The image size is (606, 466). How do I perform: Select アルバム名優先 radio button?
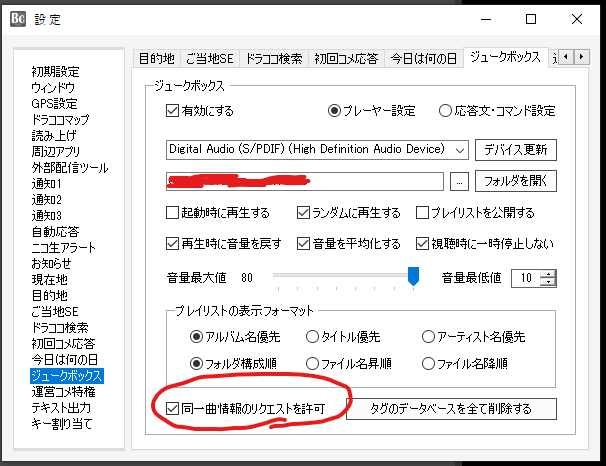point(196,337)
